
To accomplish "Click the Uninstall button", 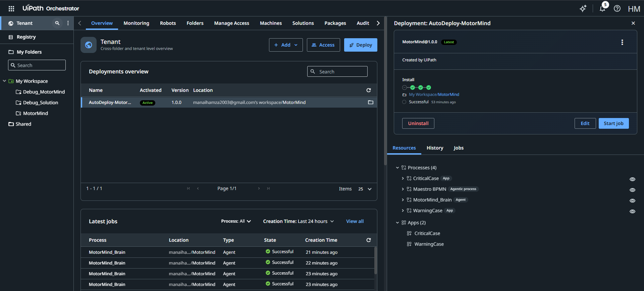I will [x=418, y=123].
